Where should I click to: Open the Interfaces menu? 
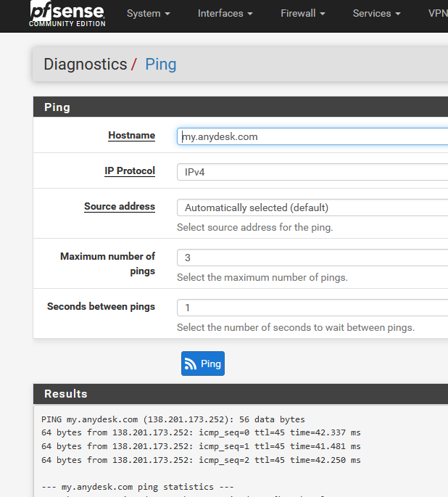coord(225,13)
